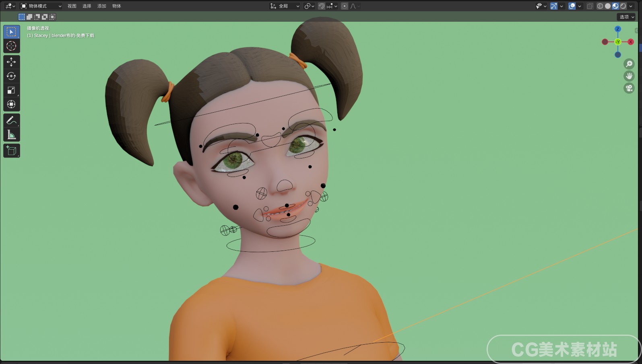Click the nose rig control outline
Image resolution: width=642 pixels, height=364 pixels.
(x=285, y=185)
